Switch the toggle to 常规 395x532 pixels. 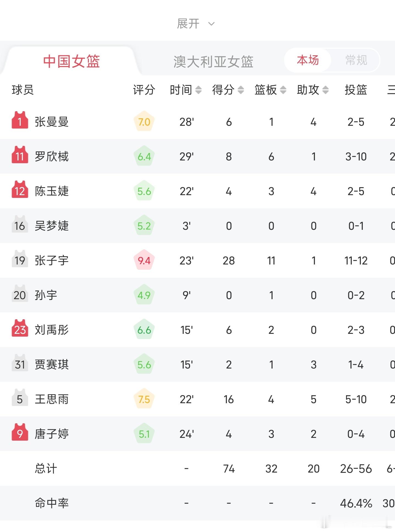pyautogui.click(x=356, y=60)
